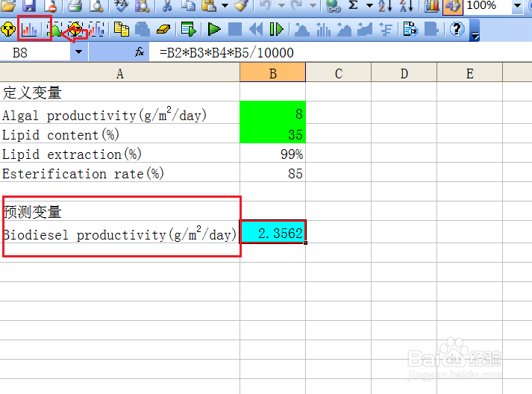Click the Print icon

[x=75, y=5]
